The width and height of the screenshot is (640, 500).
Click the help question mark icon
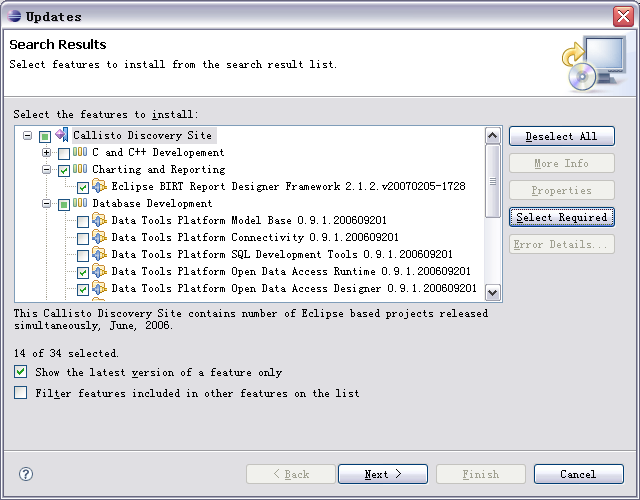(26, 474)
